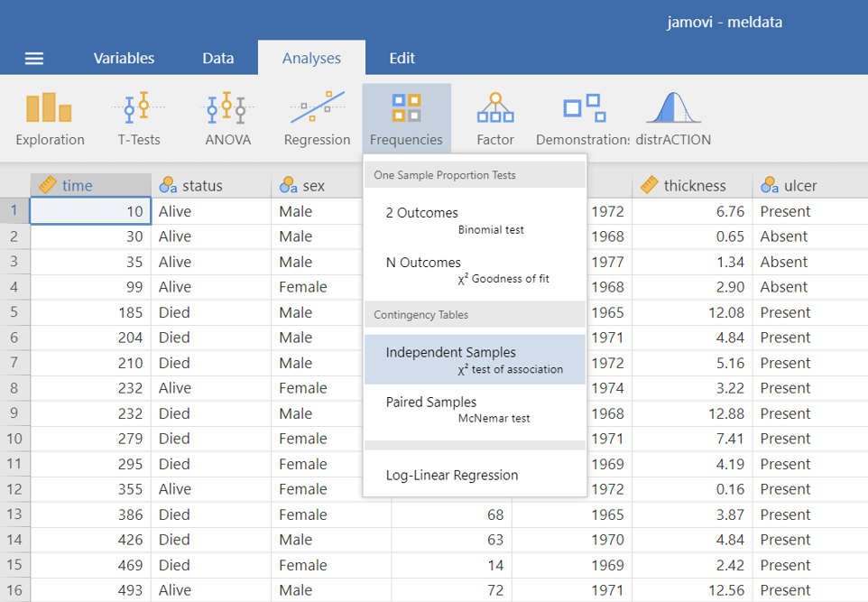Open the Exploration analysis icon
Image resolution: width=868 pixels, height=602 pixels.
coord(50,119)
